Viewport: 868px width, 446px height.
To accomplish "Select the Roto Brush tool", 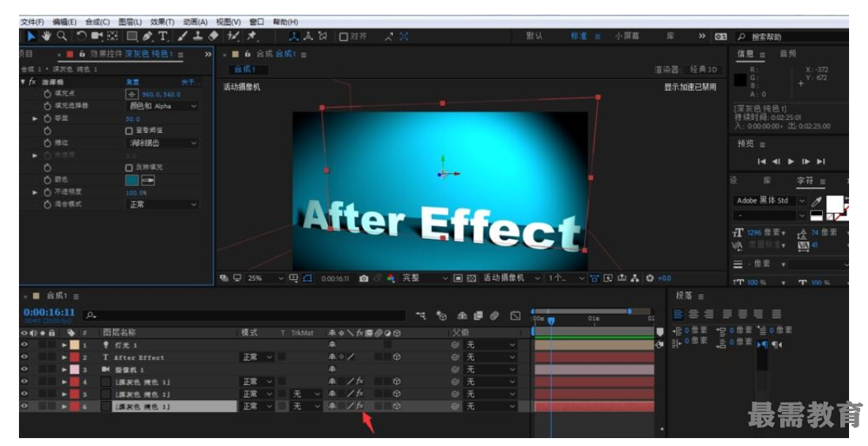I will (234, 36).
